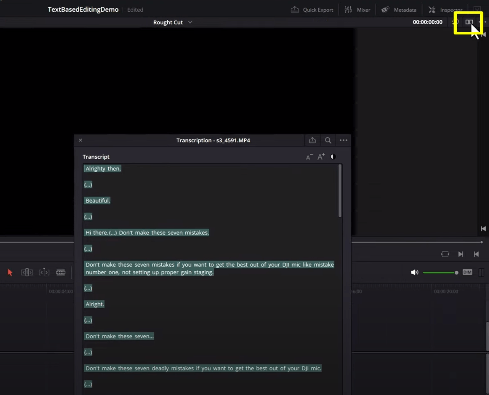Image resolution: width=489 pixels, height=395 pixels.
Task: Select the line ending "proper gain staging."
Action: click(209, 268)
